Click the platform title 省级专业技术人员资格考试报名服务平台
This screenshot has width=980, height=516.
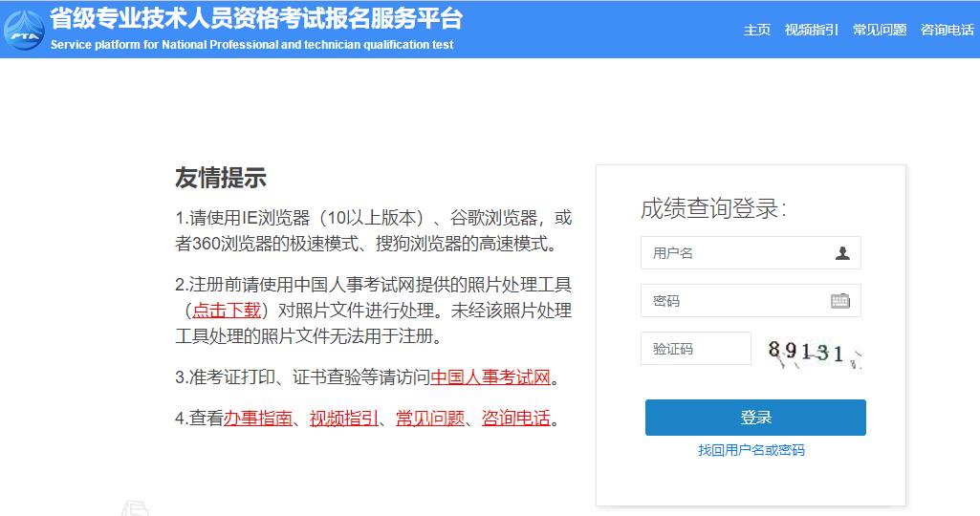[x=256, y=18]
